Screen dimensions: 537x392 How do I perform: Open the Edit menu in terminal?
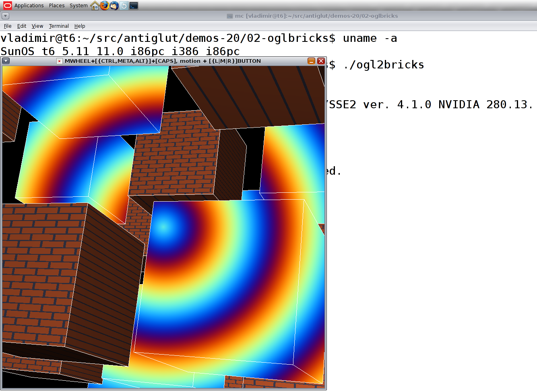(22, 26)
